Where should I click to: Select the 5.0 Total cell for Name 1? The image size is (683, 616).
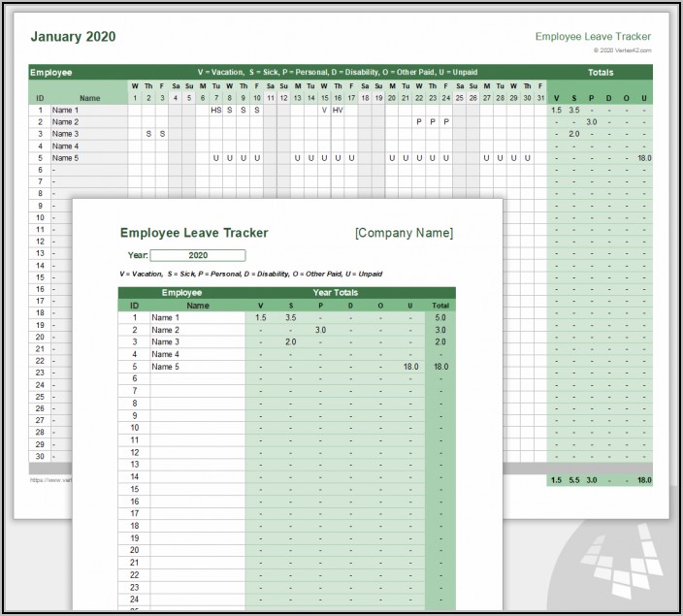click(x=440, y=317)
